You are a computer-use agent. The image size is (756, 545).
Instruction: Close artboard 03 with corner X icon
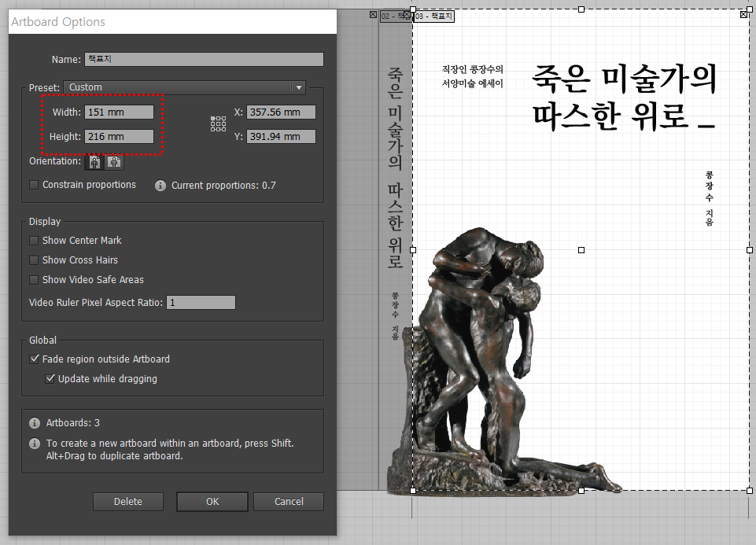pos(744,14)
